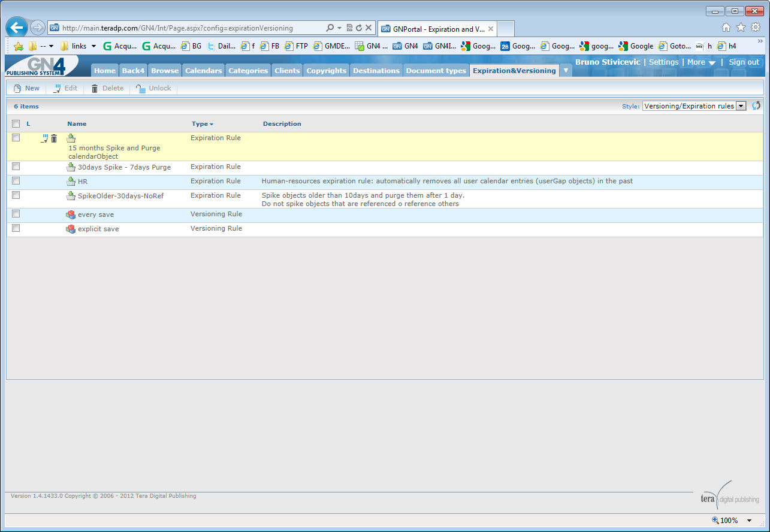The height and width of the screenshot is (532, 770).
Task: Click the Unlock toolbar button
Action: point(153,88)
